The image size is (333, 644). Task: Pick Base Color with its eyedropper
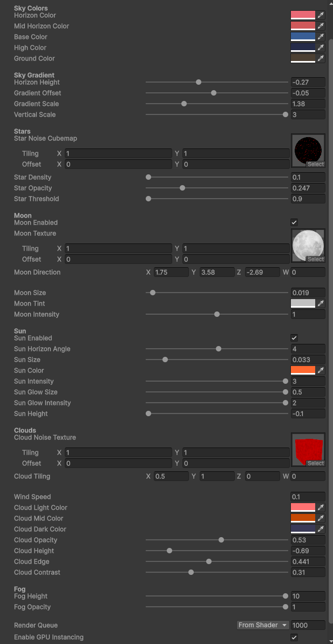pyautogui.click(x=321, y=37)
